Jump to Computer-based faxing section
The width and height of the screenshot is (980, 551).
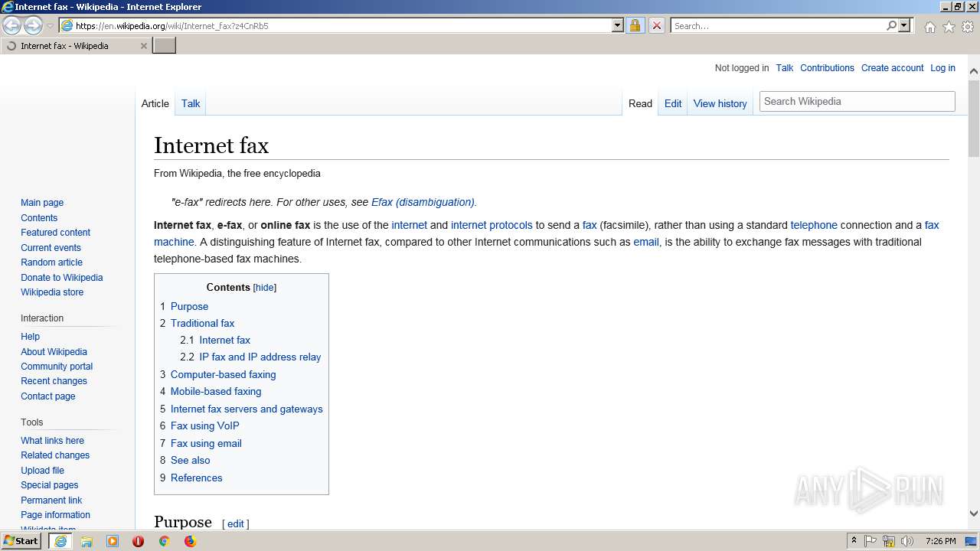tap(223, 375)
